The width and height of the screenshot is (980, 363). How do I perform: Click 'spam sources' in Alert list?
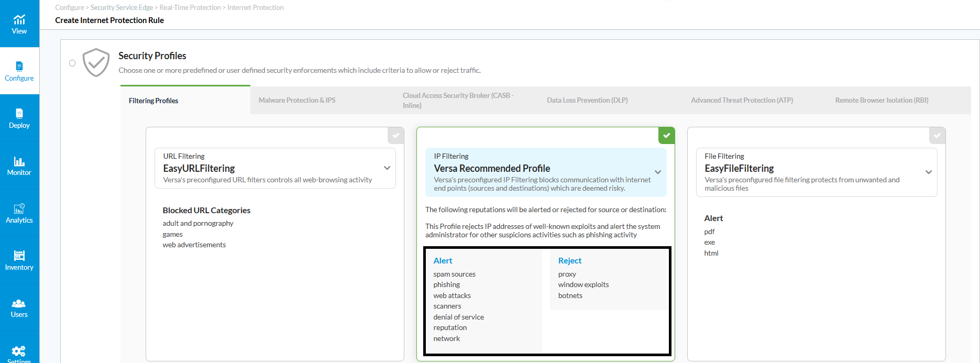click(x=455, y=274)
